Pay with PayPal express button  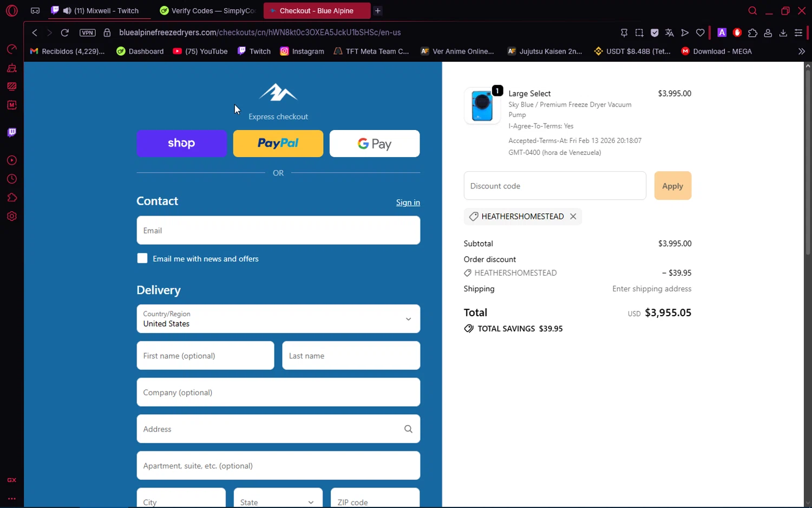[x=278, y=144]
